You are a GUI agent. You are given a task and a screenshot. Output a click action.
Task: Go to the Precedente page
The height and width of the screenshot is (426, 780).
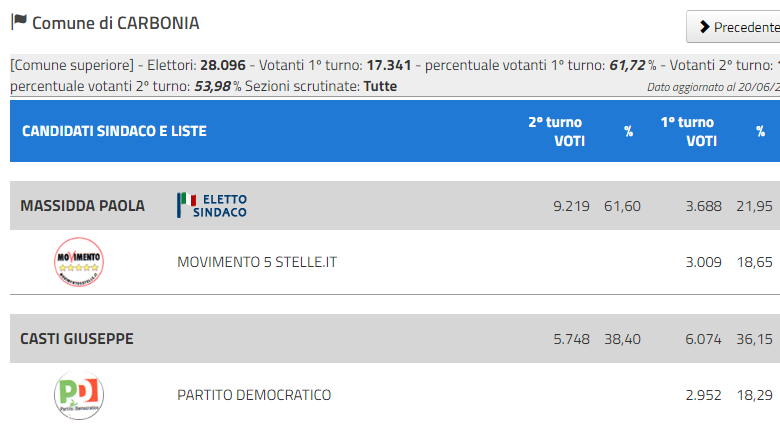[x=734, y=26]
